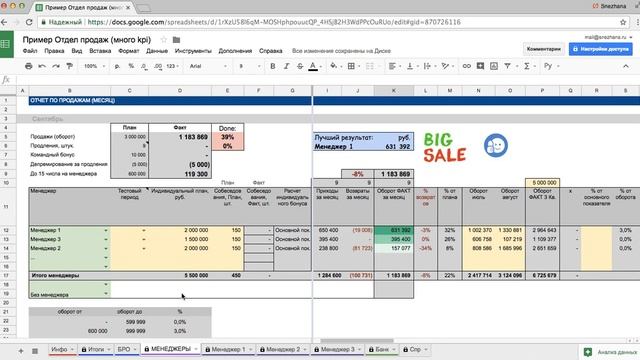Open the Вставка menu
Viewport: 640px width, 360px height.
100,51
